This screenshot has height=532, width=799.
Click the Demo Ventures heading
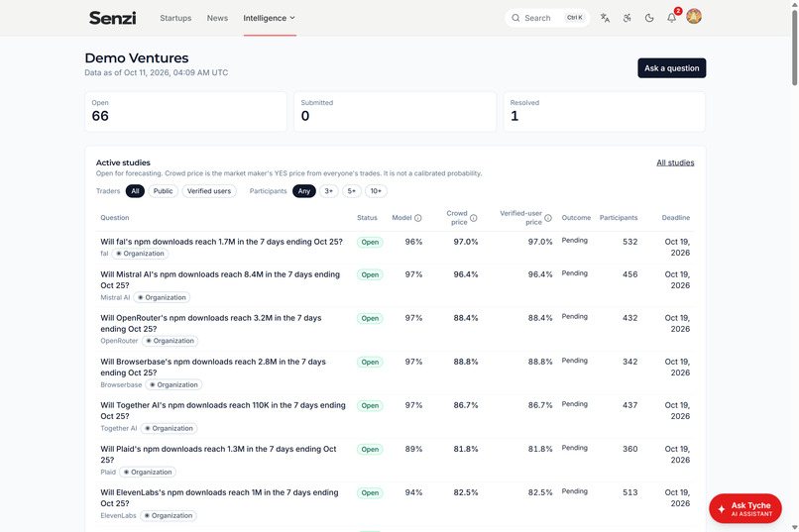pos(137,58)
